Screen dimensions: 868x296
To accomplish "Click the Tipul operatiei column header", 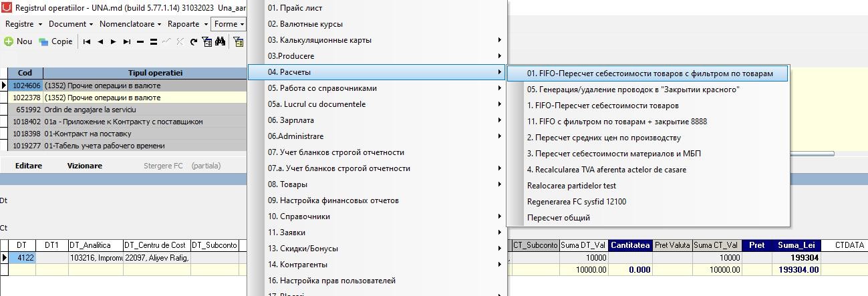I will 155,73.
